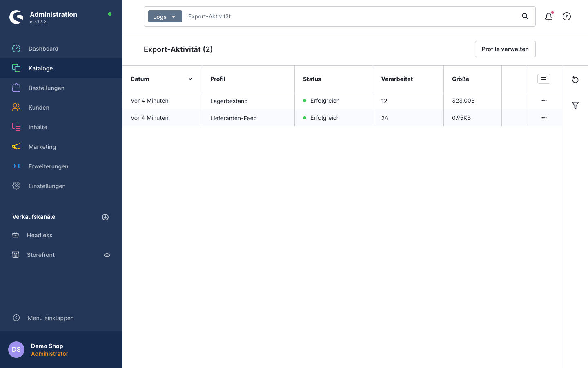Viewport: 588px width, 368px height.
Task: Click the Profile verwalten button
Action: tap(505, 49)
